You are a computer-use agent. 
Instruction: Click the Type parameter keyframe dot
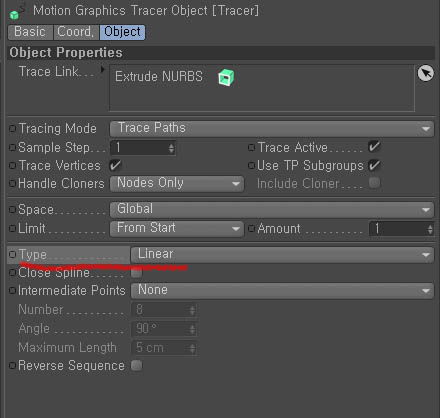point(12,255)
